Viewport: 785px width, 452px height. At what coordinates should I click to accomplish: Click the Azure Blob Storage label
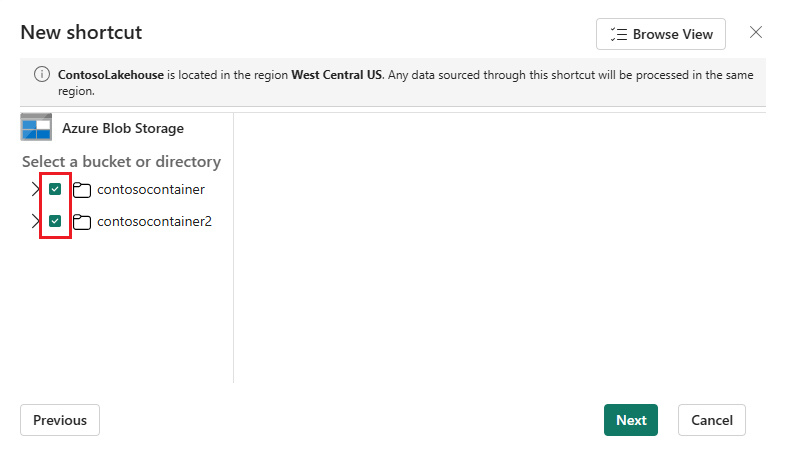tap(123, 128)
